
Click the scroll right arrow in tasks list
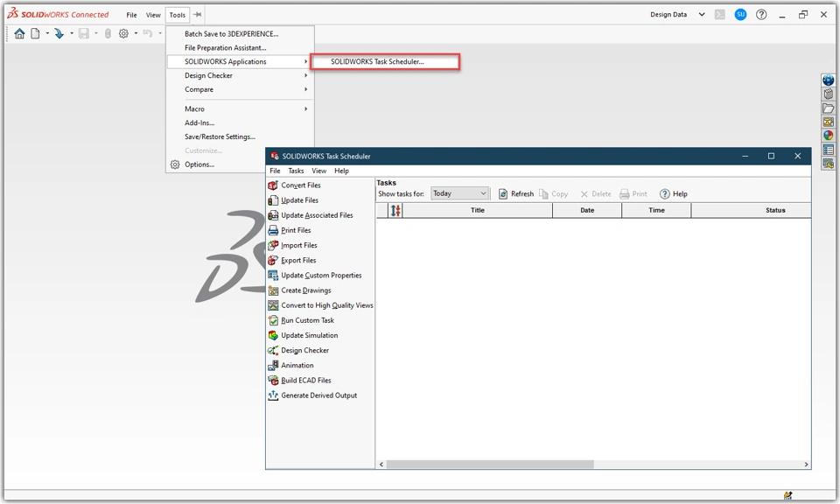806,465
